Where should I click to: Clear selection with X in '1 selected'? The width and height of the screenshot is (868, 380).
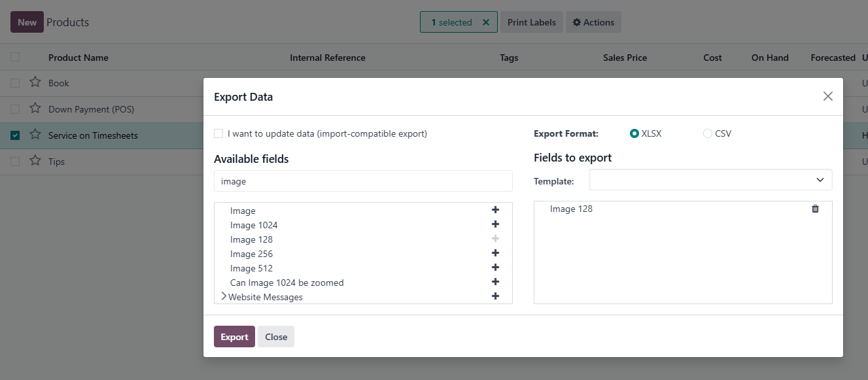(485, 22)
